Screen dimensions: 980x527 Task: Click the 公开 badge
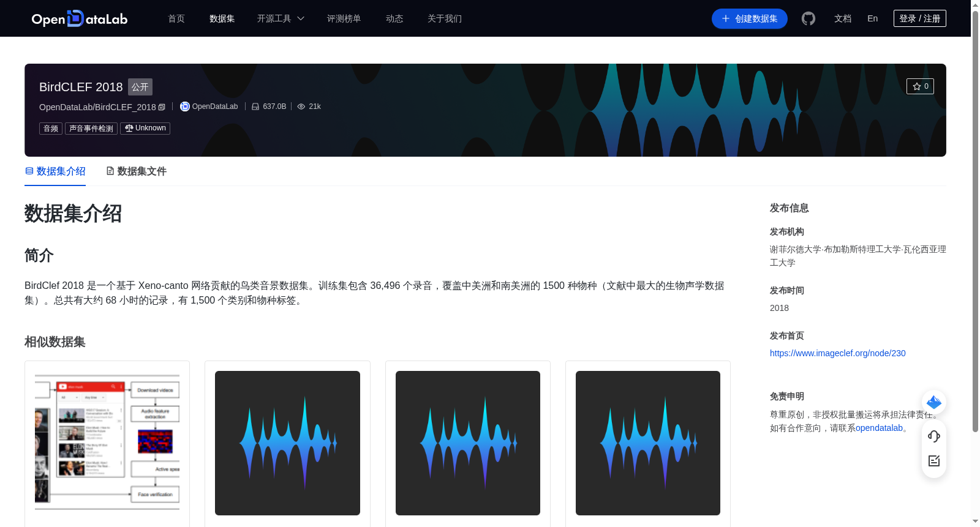[140, 87]
